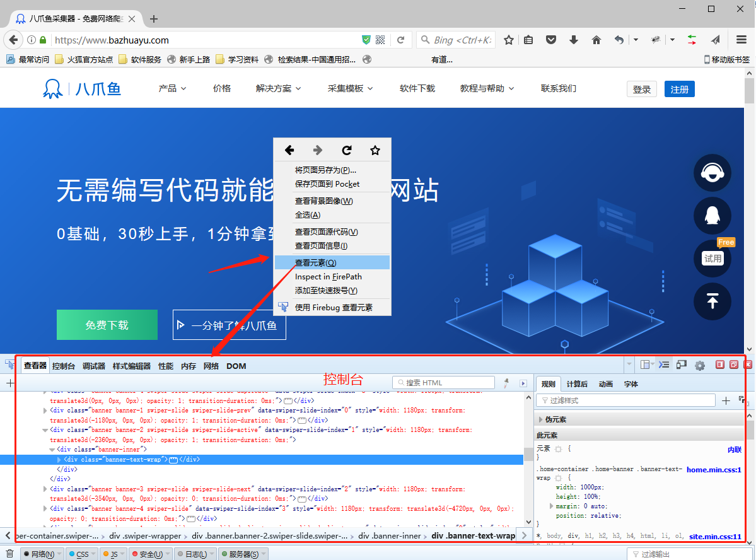
Task: Click the Firebug bug toolbar icon
Action: coord(656,40)
